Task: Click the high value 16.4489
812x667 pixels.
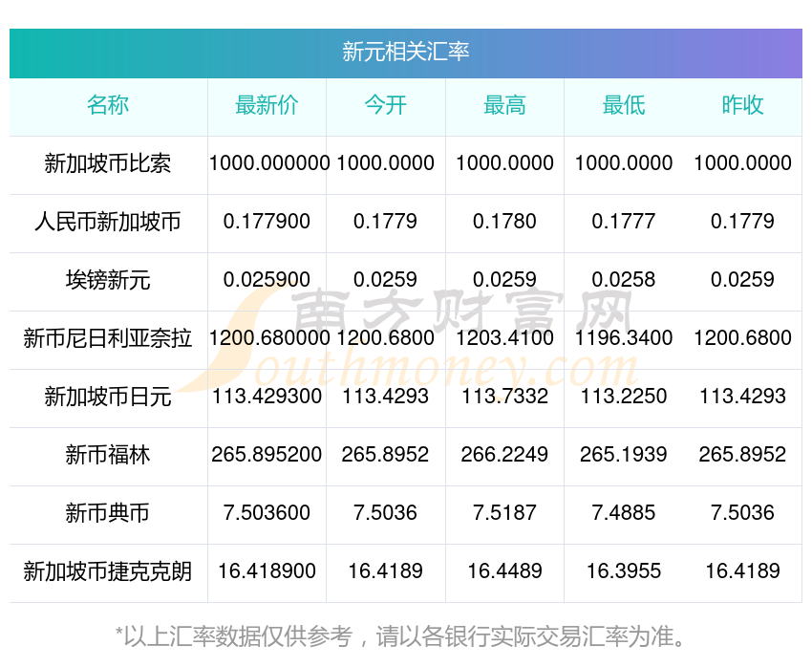Action: tap(504, 571)
